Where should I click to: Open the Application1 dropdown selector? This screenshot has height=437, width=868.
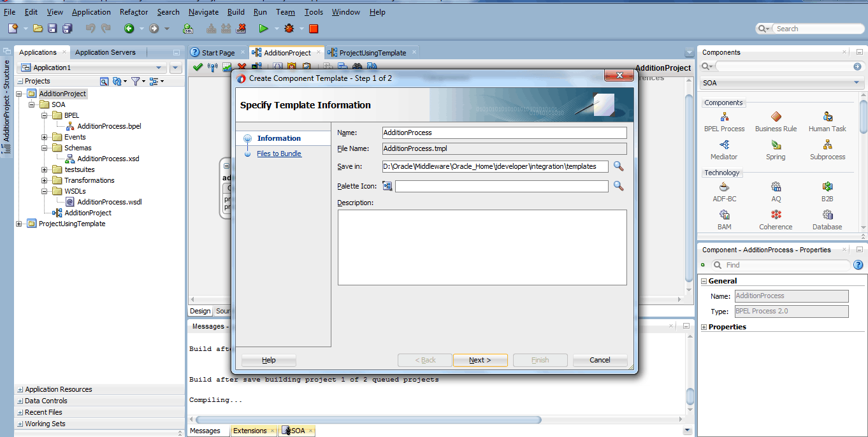coord(92,68)
